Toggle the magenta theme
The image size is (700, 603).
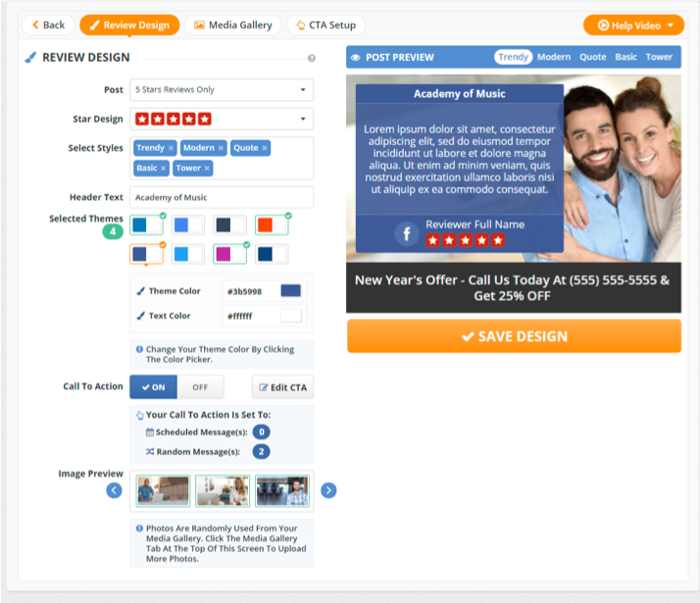(230, 254)
